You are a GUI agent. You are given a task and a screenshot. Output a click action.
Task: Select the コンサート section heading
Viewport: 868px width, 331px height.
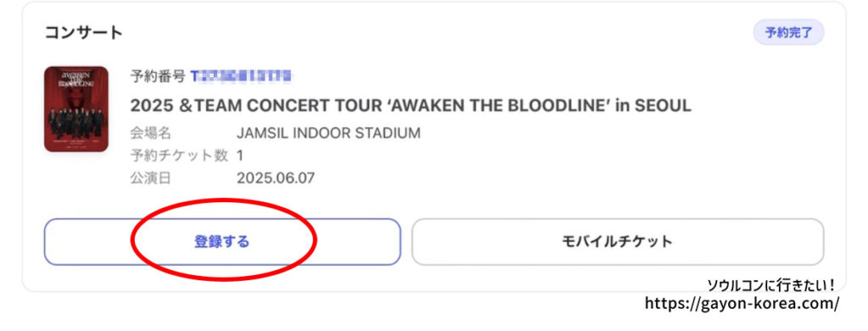pyautogui.click(x=84, y=33)
